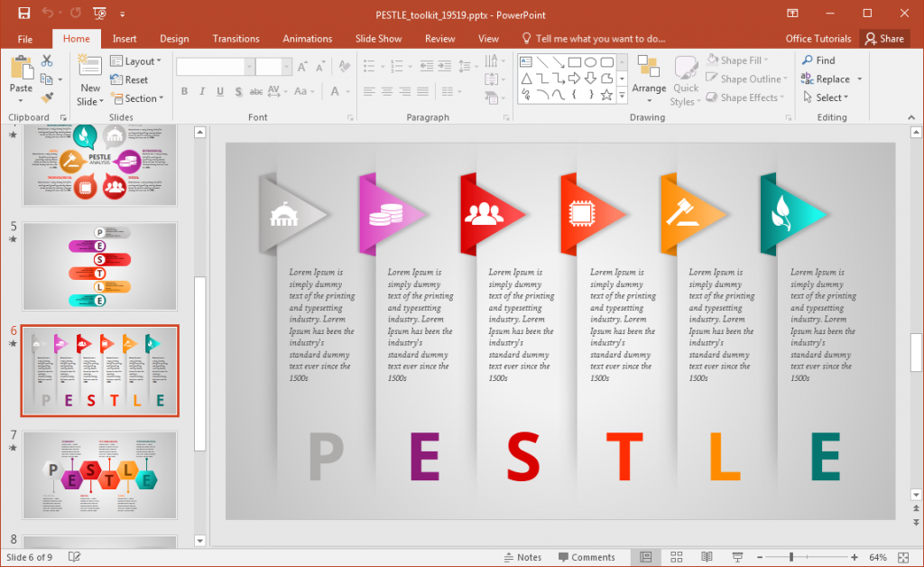Toggle the Notes pane

tap(522, 556)
